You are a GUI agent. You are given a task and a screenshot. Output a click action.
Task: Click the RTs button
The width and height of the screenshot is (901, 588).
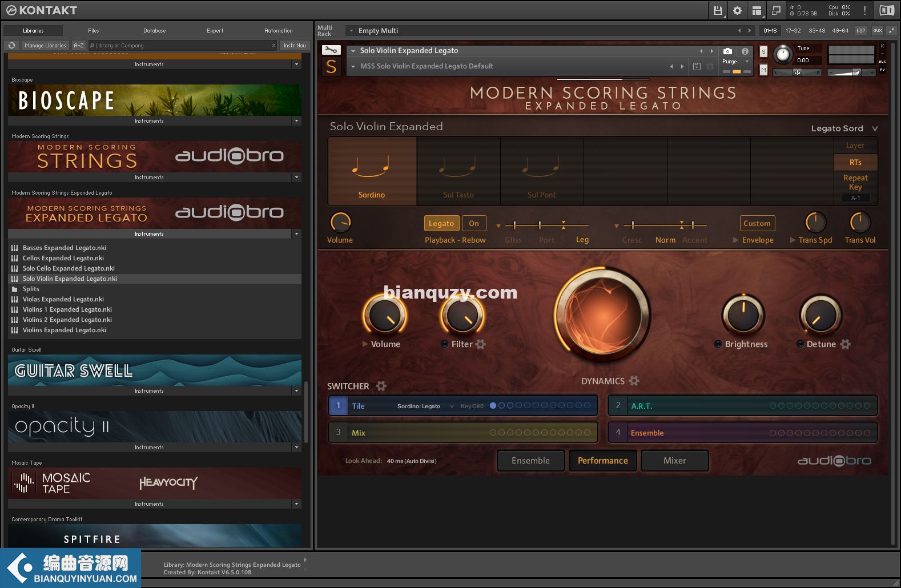855,162
